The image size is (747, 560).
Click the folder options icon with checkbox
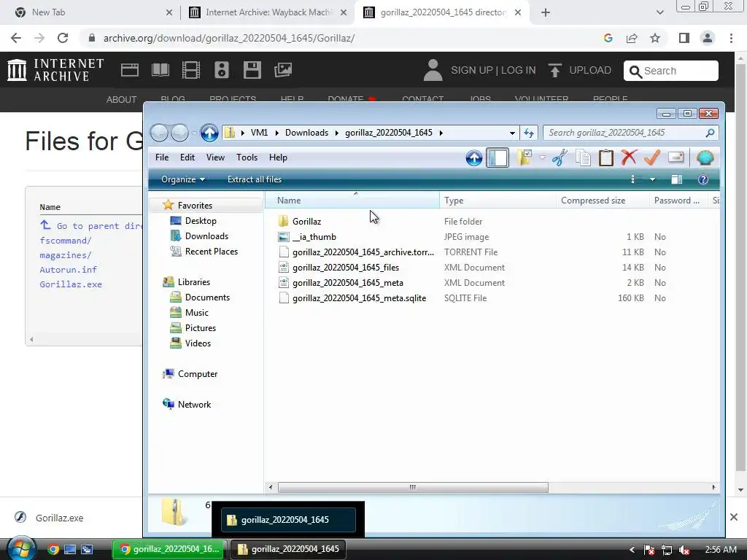[525, 157]
